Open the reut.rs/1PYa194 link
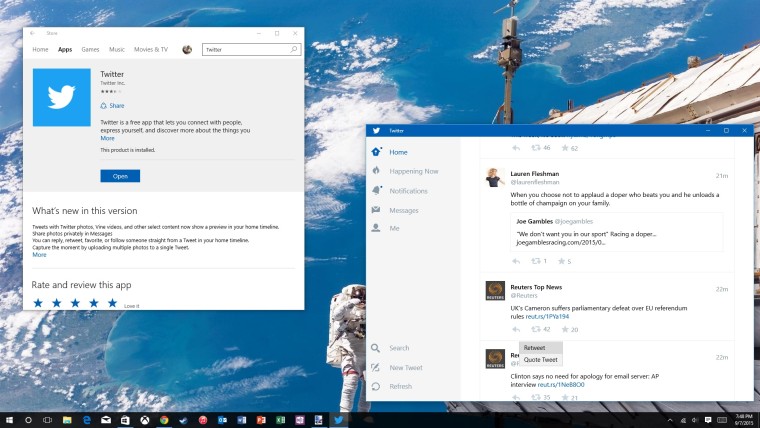 pyautogui.click(x=547, y=317)
